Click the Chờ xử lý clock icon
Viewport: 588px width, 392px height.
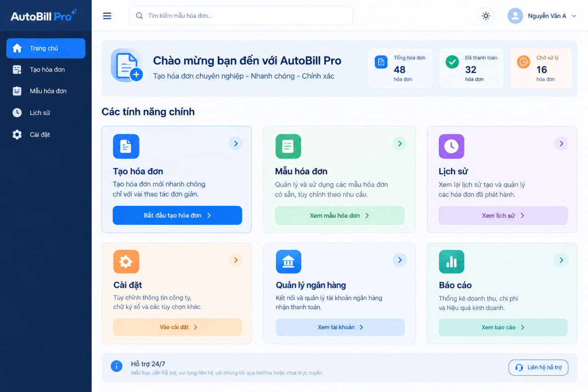pos(523,62)
